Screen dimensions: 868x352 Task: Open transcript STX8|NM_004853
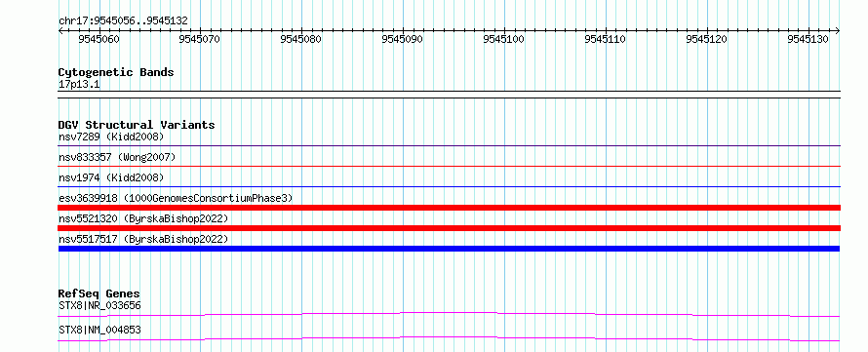[99, 330]
